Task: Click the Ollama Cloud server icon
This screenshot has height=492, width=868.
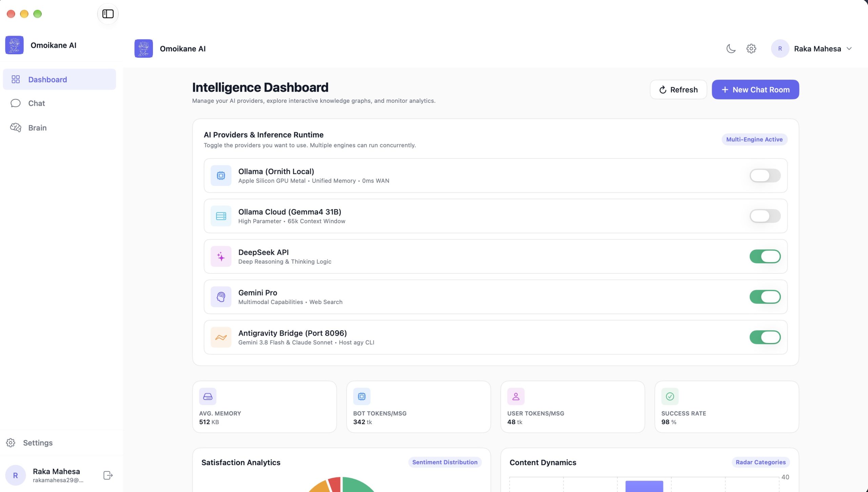Action: click(x=221, y=216)
